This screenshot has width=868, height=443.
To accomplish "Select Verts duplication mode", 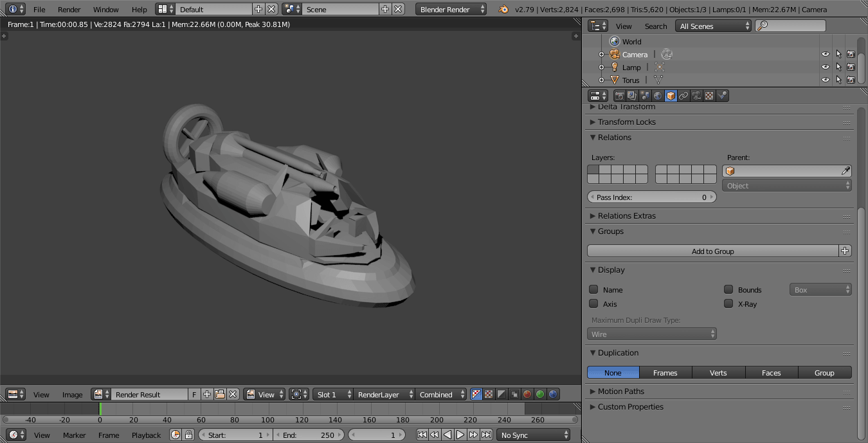I will pos(718,373).
